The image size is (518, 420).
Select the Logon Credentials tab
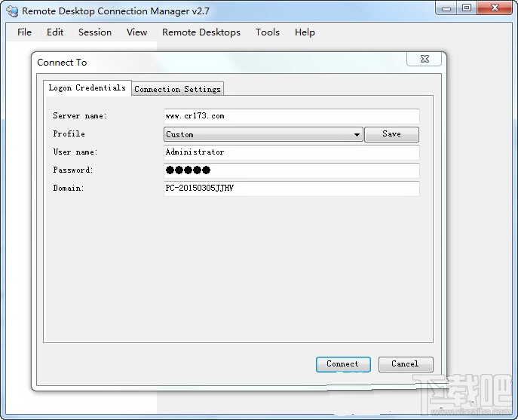coord(87,88)
